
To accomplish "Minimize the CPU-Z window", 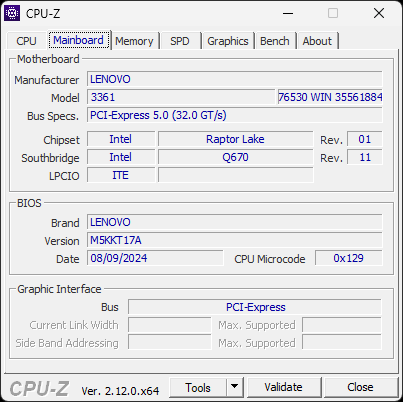I will pos(288,13).
